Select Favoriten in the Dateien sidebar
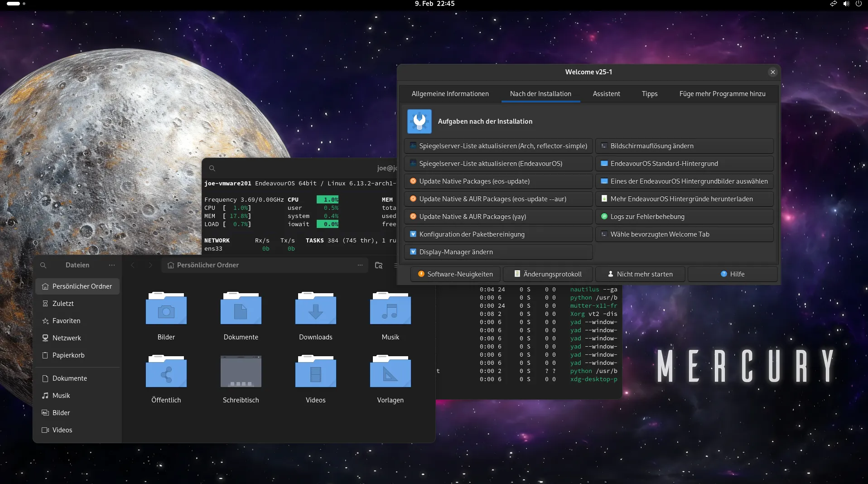 pyautogui.click(x=77, y=321)
